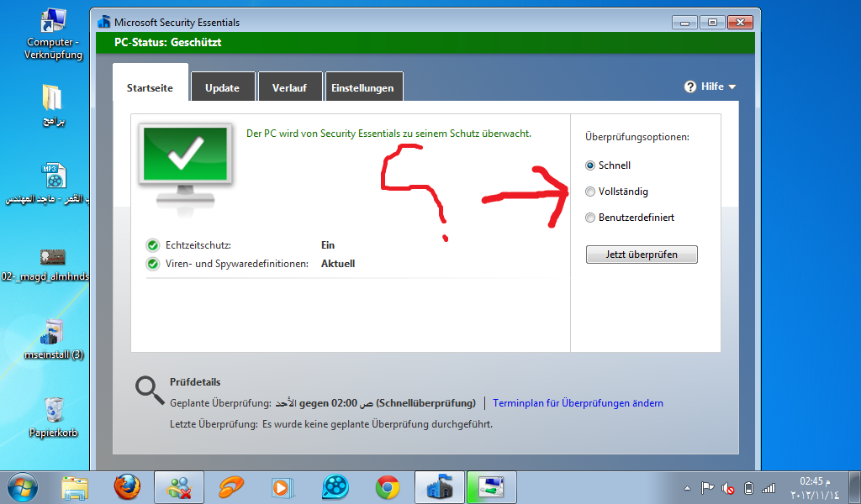Click the green monitor taskbar icon
Viewport: 861px width, 504px height.
click(x=492, y=487)
